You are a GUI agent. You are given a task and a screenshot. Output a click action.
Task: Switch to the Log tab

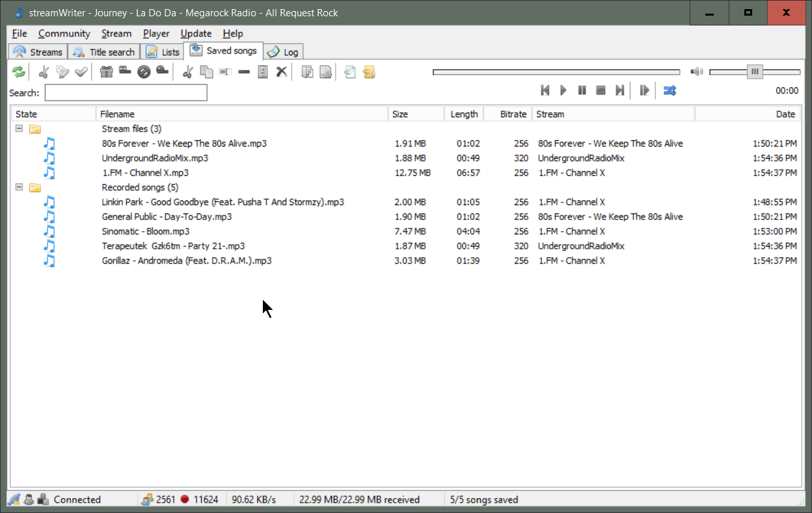pyautogui.click(x=283, y=52)
